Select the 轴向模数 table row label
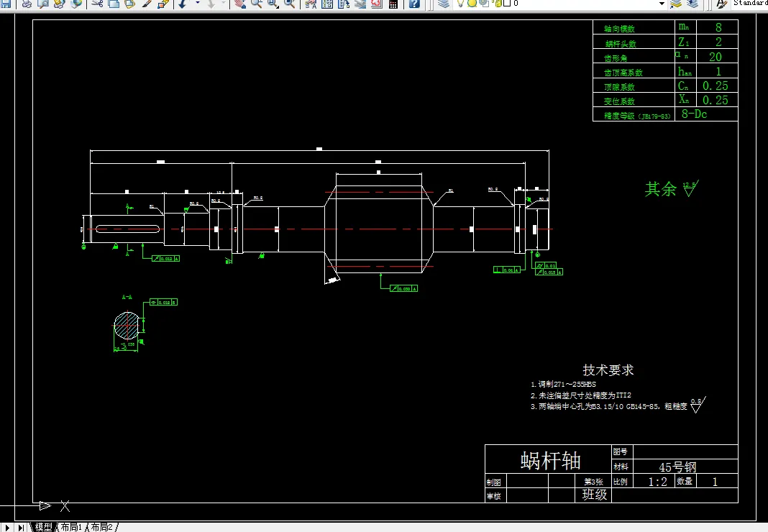Screen dimensions: 768x532 (620, 29)
